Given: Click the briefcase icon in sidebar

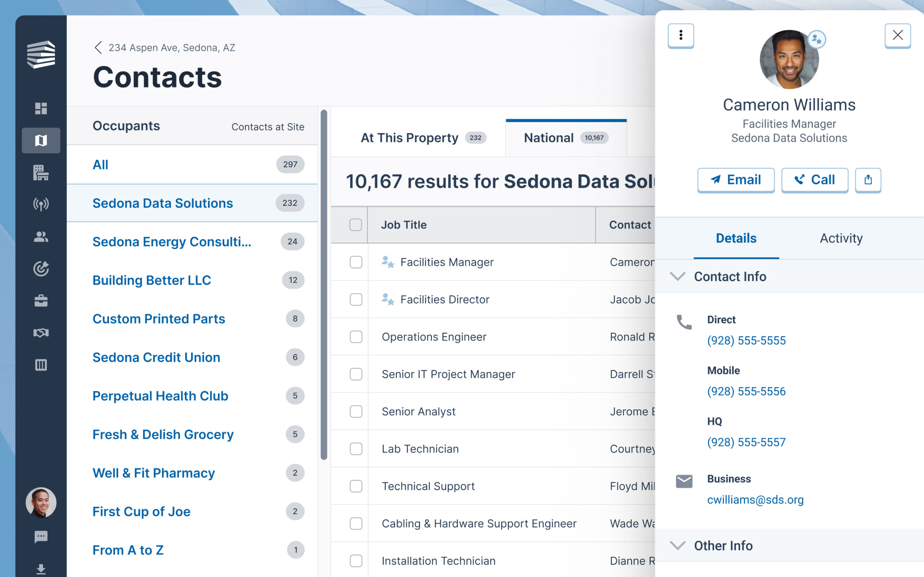Looking at the screenshot, I should point(41,301).
